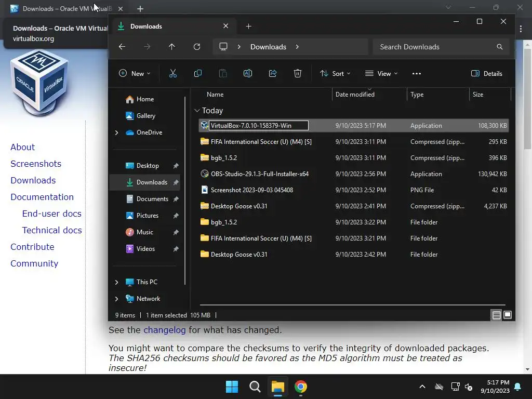Click the Paste clipboard icon in toolbar
This screenshot has width=532, height=399.
coord(223,73)
